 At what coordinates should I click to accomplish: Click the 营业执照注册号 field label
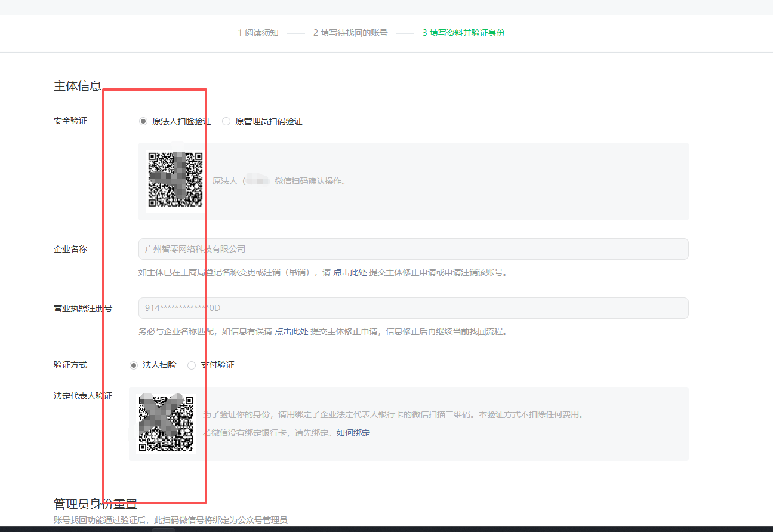(x=83, y=308)
